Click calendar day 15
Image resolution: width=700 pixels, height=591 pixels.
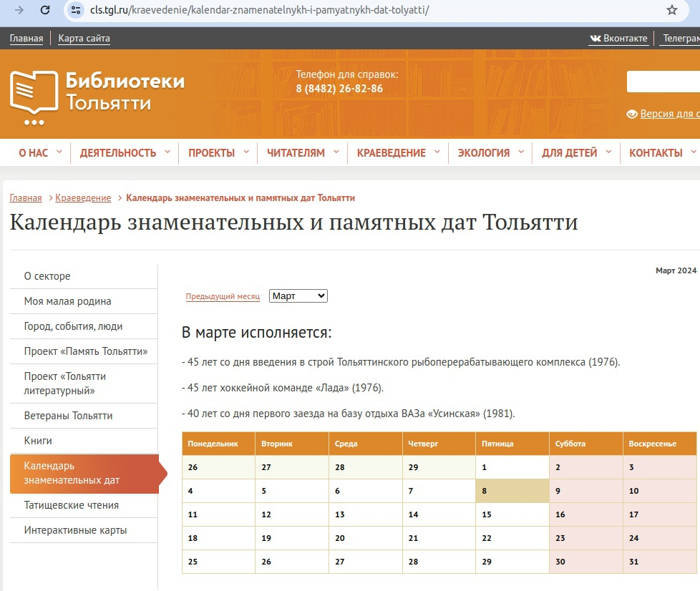(x=512, y=514)
